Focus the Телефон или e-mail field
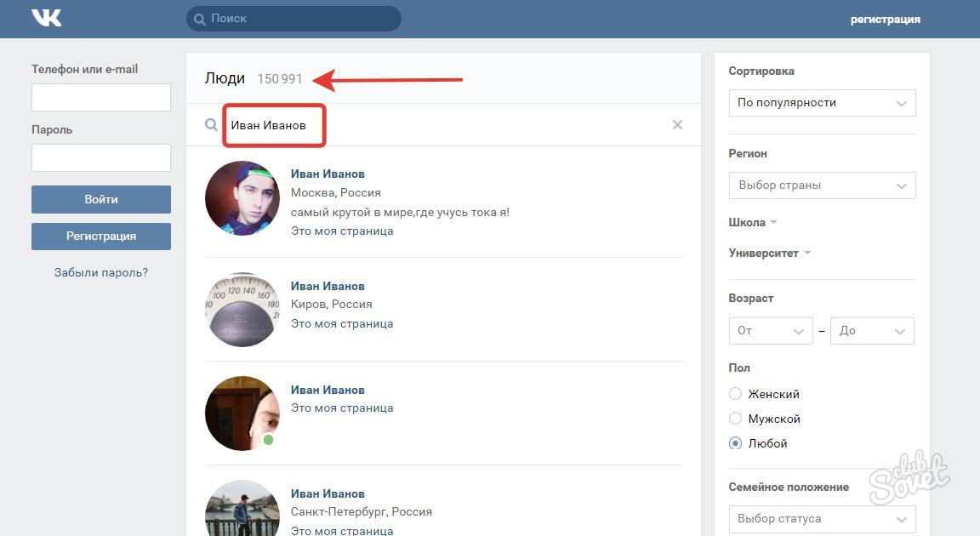 101,98
